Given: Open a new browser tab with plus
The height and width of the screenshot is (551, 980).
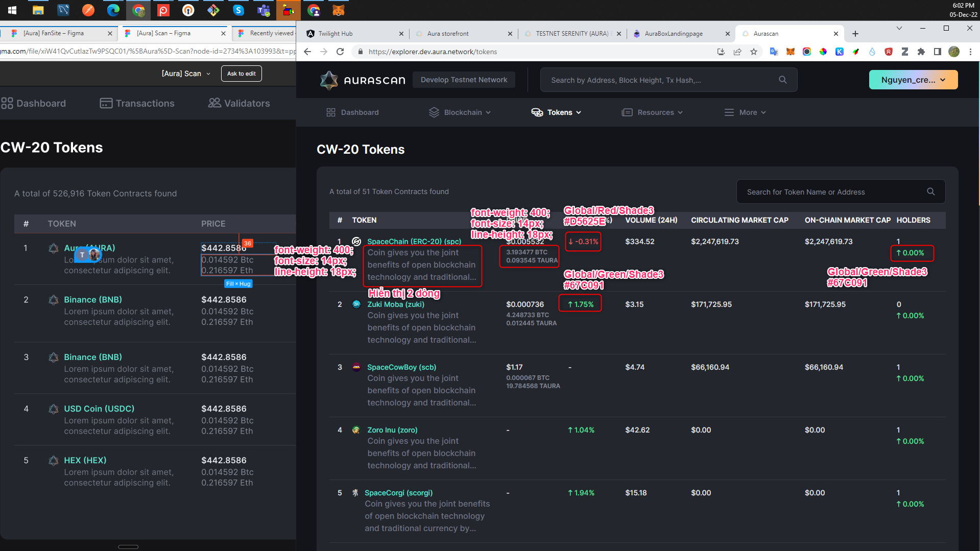Looking at the screenshot, I should pyautogui.click(x=855, y=34).
